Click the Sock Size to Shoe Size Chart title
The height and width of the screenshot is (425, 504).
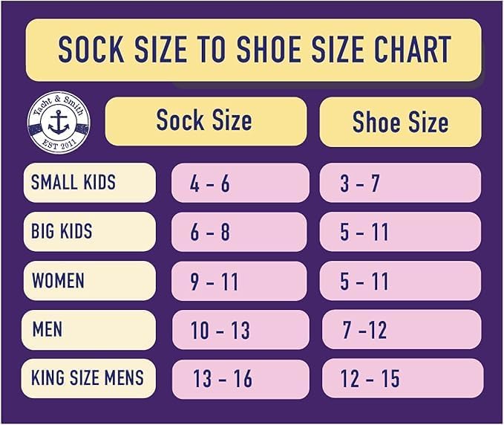click(254, 50)
